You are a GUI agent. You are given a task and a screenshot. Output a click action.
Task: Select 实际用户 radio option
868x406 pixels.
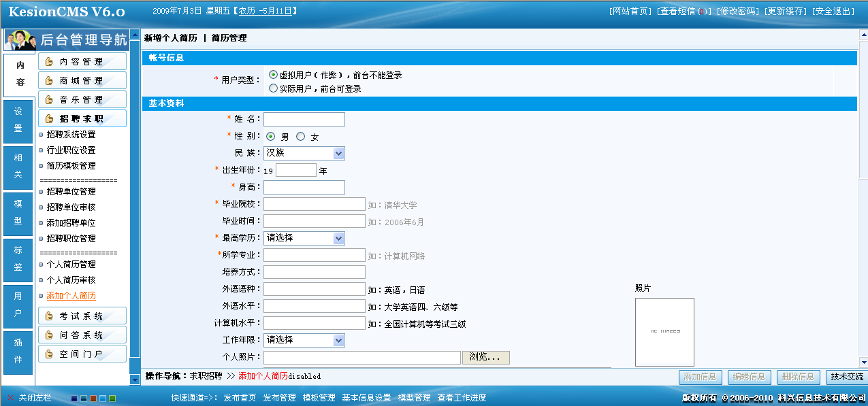(274, 88)
